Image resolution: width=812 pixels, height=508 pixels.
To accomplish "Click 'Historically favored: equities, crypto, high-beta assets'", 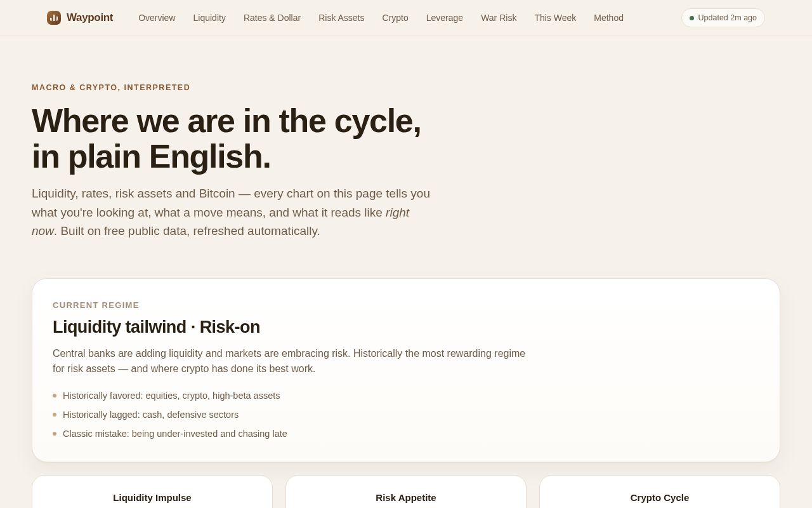I will click(171, 396).
